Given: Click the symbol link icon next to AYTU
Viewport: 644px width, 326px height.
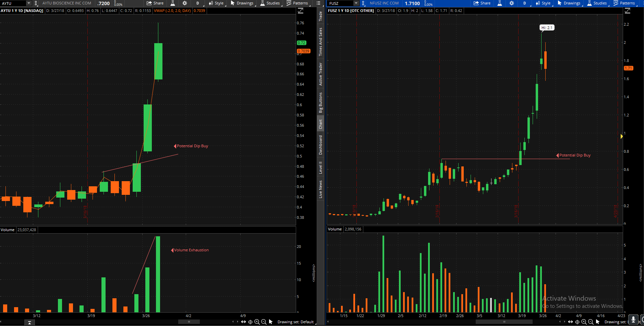Looking at the screenshot, I should click(36, 3).
